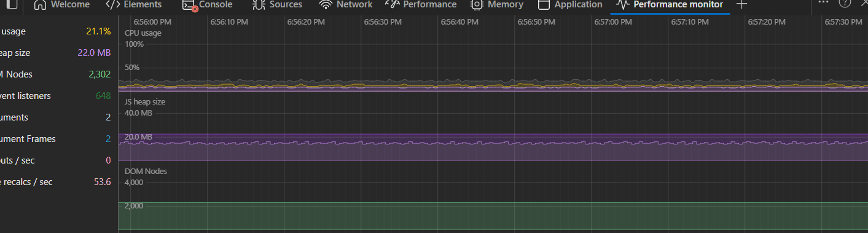This screenshot has width=868, height=233.
Task: Toggle the Layouts / sec metric
Action: pyautogui.click(x=56, y=160)
